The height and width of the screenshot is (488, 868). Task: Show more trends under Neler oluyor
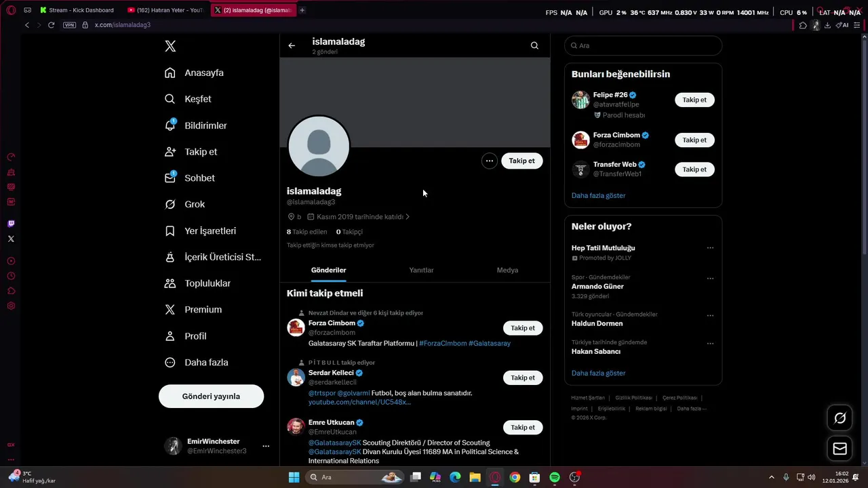(598, 373)
